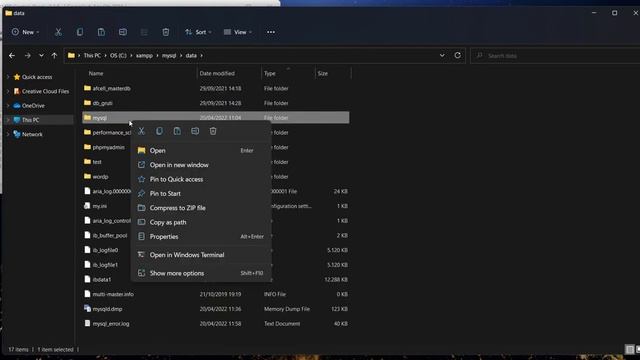
Task: Expand the This PC tree node
Action: click(8, 120)
